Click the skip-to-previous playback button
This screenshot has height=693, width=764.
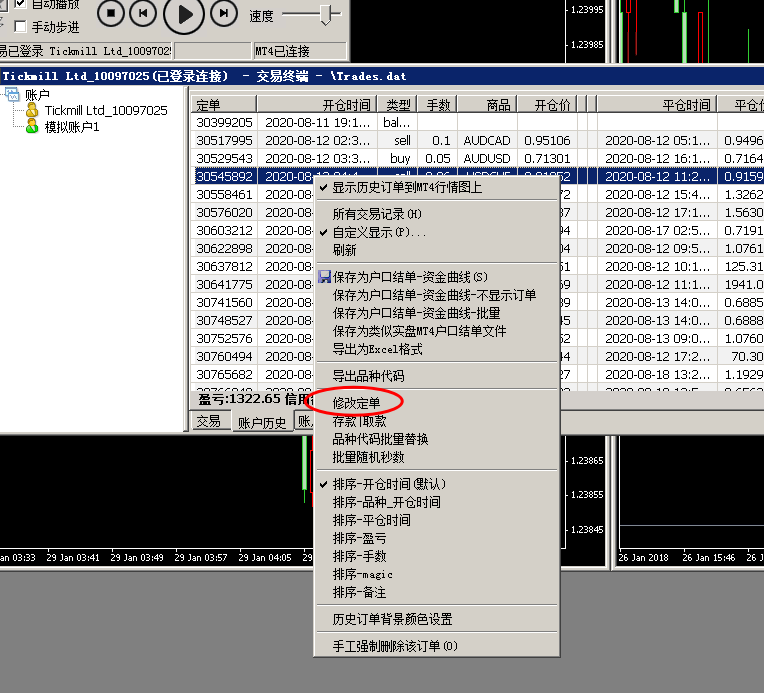(x=145, y=13)
